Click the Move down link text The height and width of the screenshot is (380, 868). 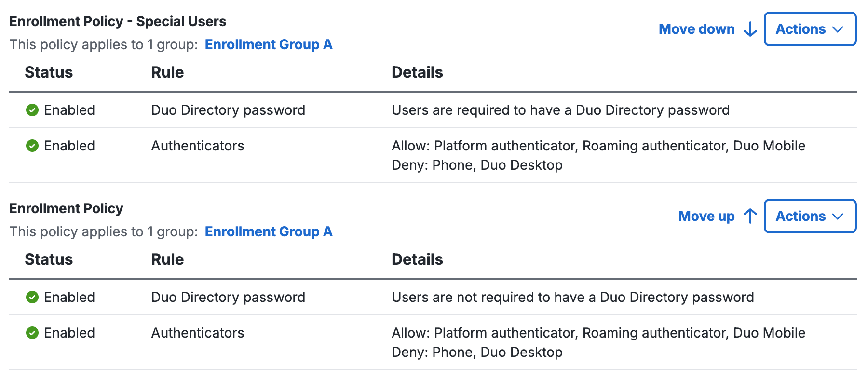tap(696, 29)
